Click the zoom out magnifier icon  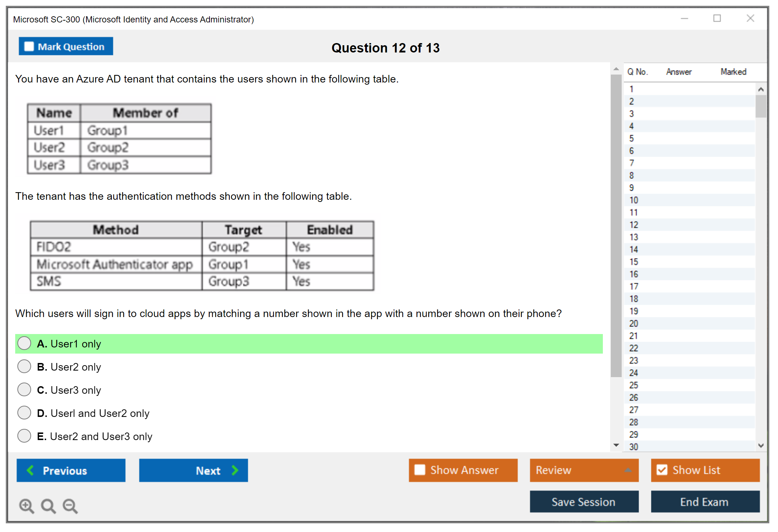(x=70, y=506)
